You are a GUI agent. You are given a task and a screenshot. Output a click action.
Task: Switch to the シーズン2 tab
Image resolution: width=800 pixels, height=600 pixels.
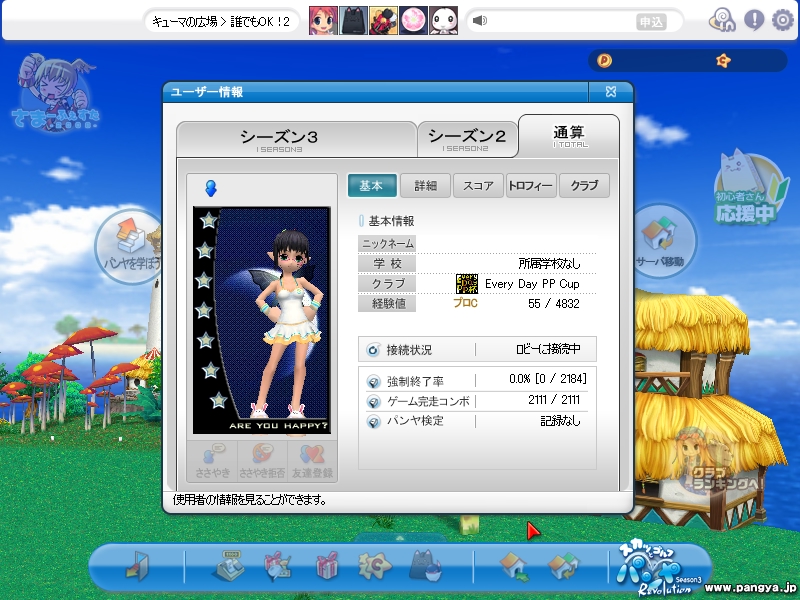[x=467, y=139]
